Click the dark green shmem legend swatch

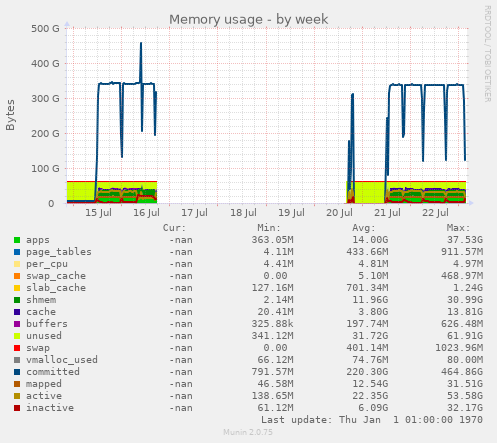point(17,300)
